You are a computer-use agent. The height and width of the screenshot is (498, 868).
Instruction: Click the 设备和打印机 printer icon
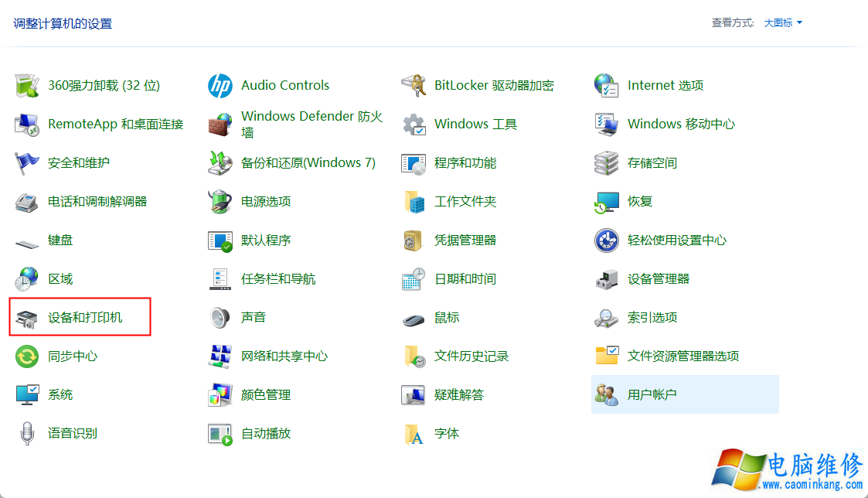(26, 318)
